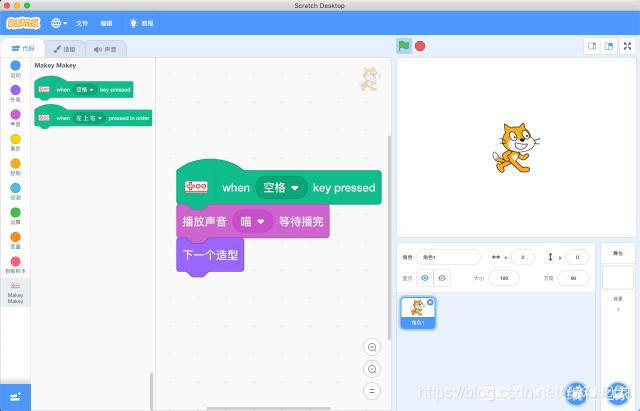Show the sprite with open-eye button
The height and width of the screenshot is (411, 640).
click(x=425, y=278)
